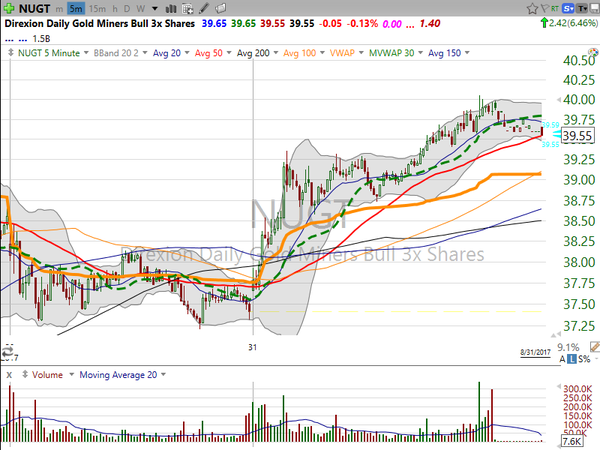Click the Avg 50 indicator label
The image size is (600, 450).
click(x=209, y=53)
